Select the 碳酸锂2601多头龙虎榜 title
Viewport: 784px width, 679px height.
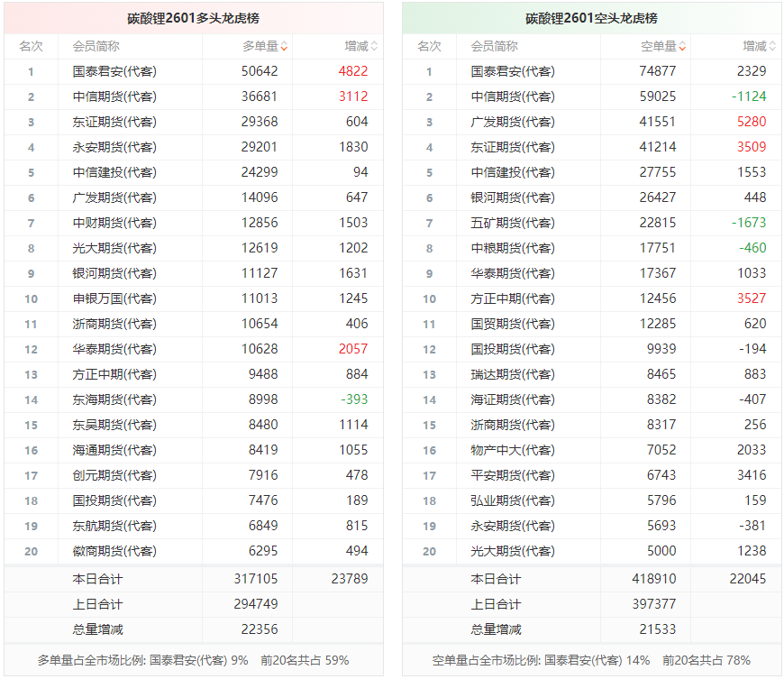[193, 19]
